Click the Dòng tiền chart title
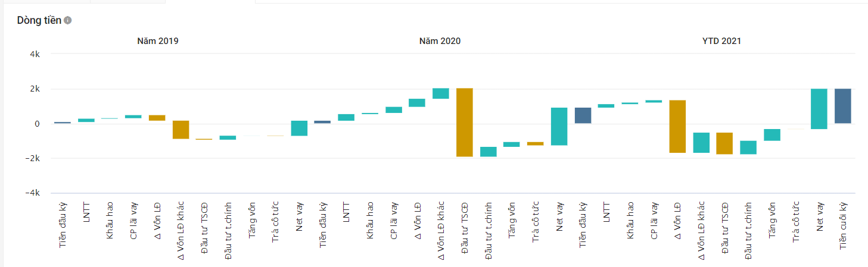This screenshot has height=267, width=868. [39, 21]
